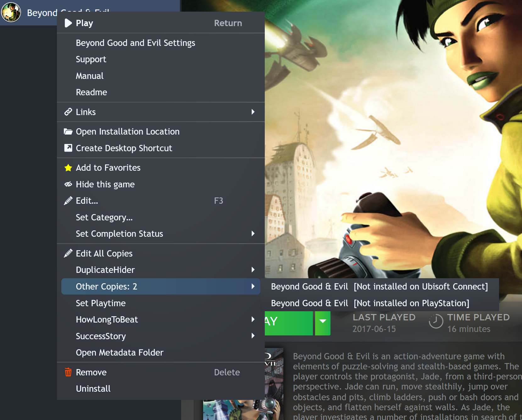The width and height of the screenshot is (522, 420).
Task: Select the PlayStation copy of the game
Action: coord(380,303)
